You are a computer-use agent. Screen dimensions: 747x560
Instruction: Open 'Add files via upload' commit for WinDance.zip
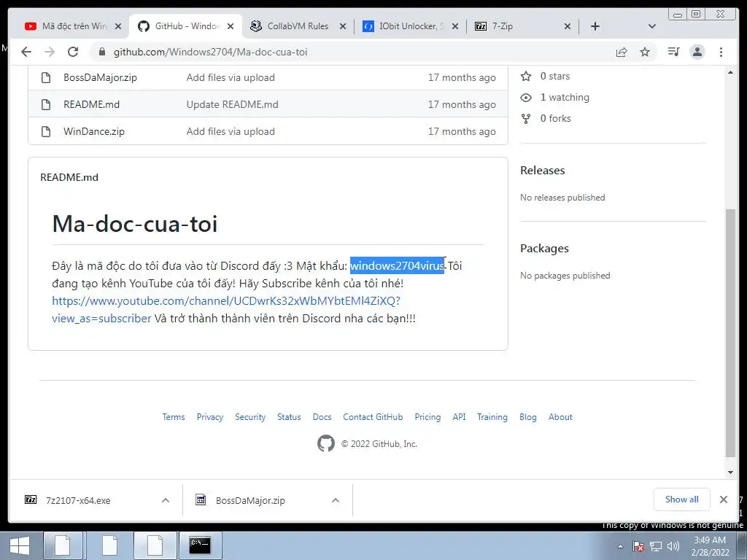click(x=231, y=131)
